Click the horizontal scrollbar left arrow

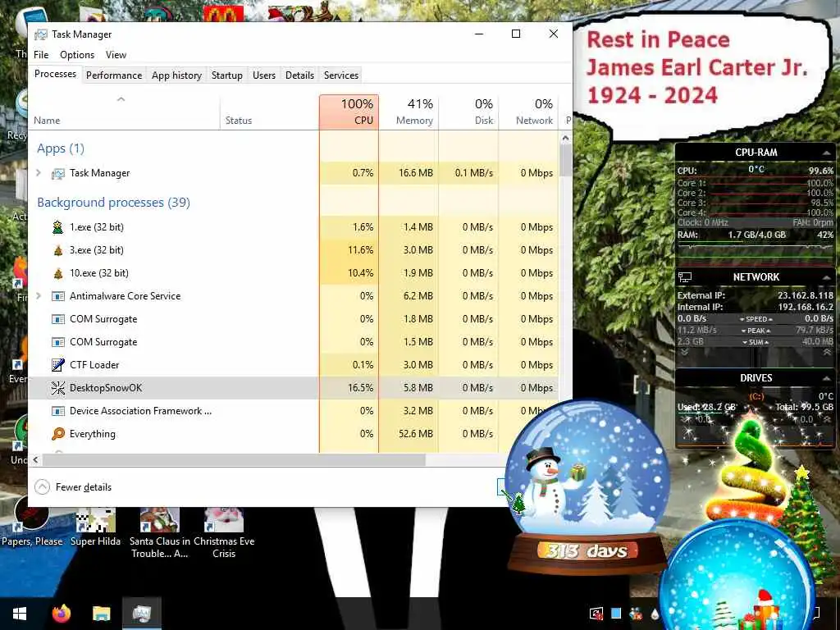click(36, 460)
